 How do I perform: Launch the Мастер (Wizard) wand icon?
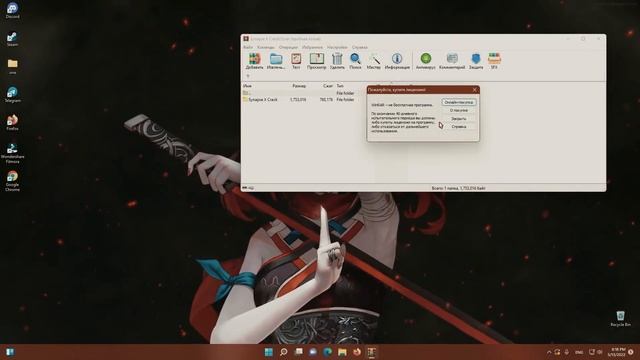(373, 61)
